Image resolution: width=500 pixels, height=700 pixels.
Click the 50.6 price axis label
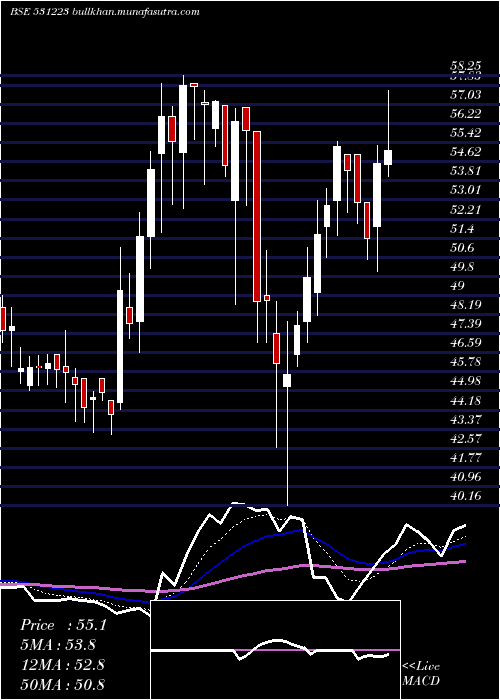(x=462, y=248)
